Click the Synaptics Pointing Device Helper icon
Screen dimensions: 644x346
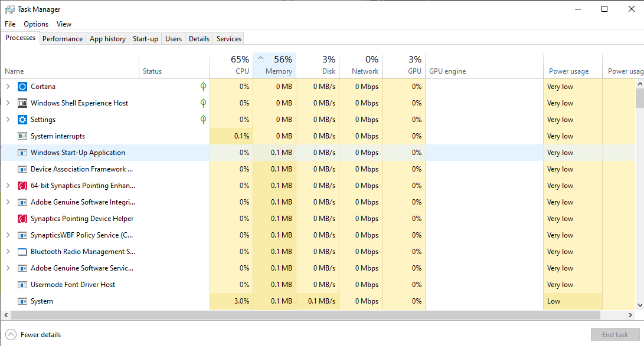(22, 219)
